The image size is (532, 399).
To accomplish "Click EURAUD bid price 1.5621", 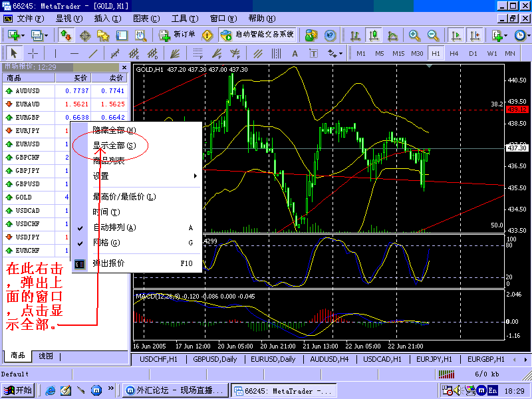I will coord(76,104).
